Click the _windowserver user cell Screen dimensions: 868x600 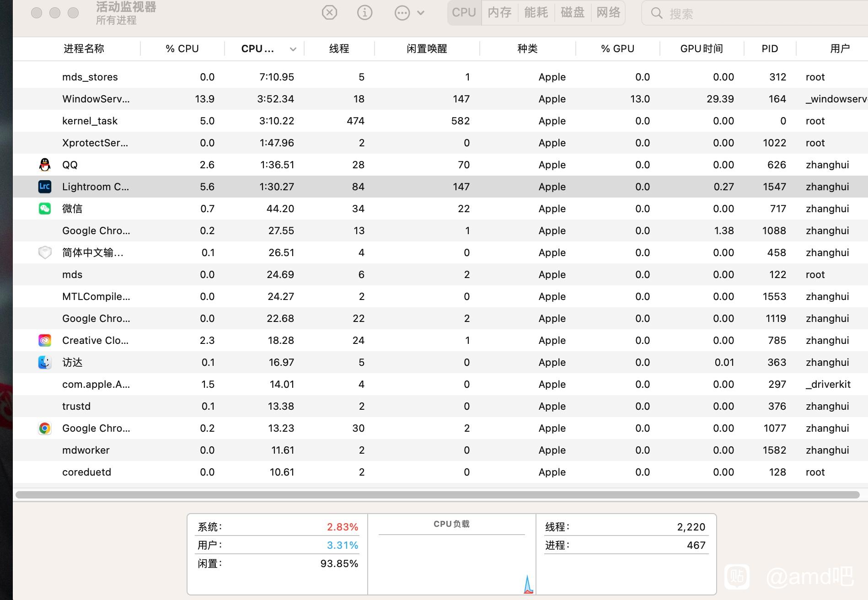836,99
